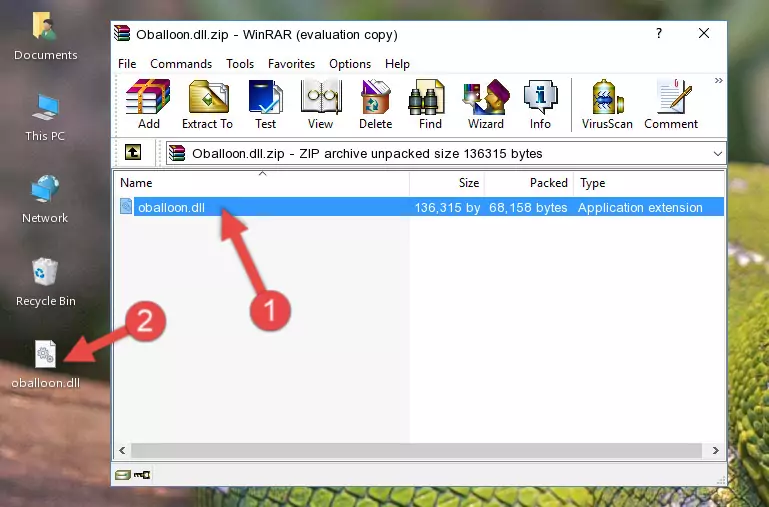Viewport: 769px width, 507px height.
Task: Select the This PC desktop icon
Action: (x=45, y=118)
